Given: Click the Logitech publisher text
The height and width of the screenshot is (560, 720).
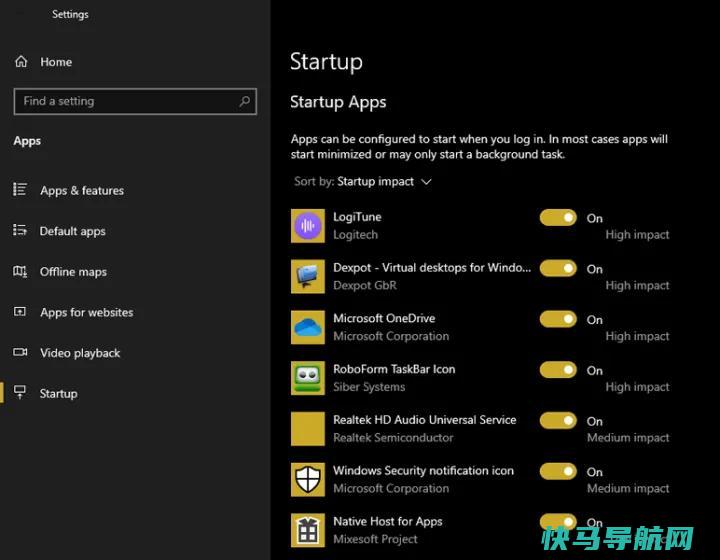Looking at the screenshot, I should click(x=355, y=235).
